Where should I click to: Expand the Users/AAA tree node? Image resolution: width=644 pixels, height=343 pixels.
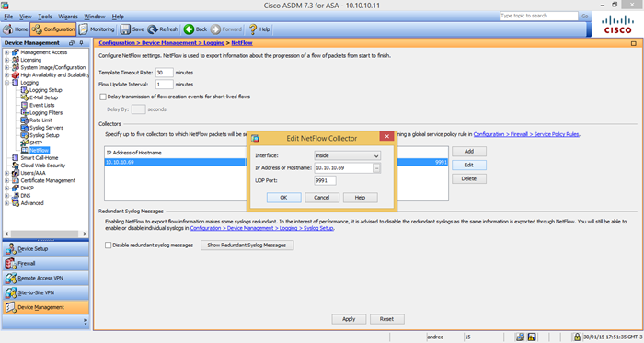coord(6,173)
